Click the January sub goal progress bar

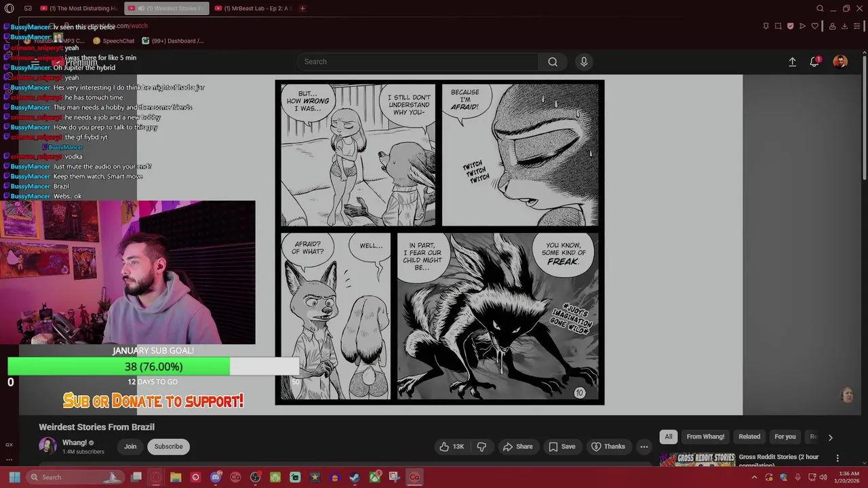(x=153, y=367)
